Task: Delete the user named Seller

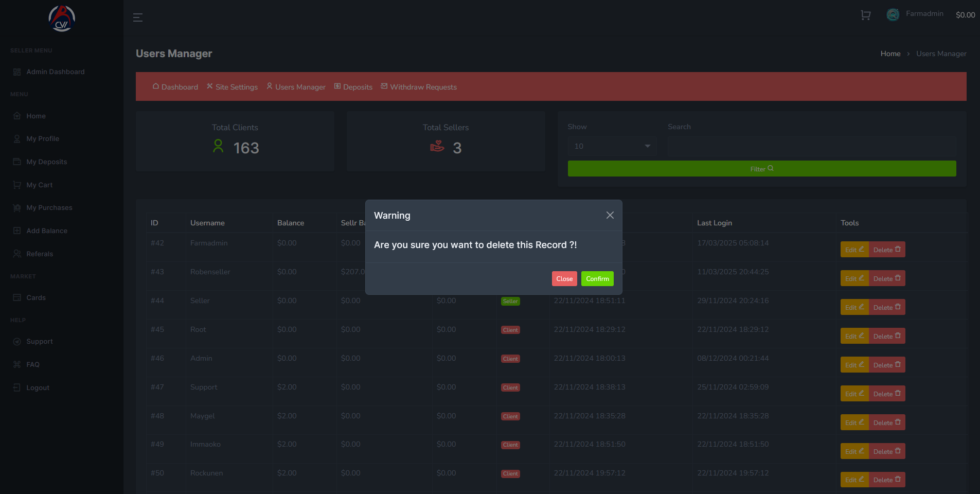Action: pos(887,307)
